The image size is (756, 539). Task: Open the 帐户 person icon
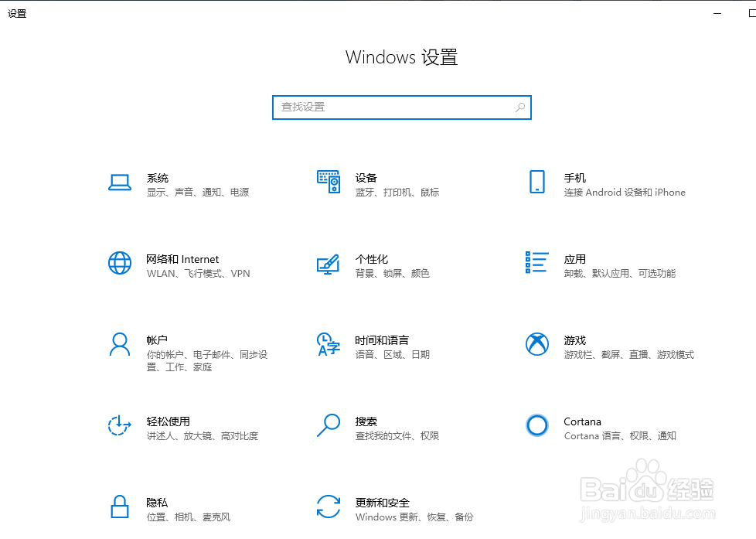(120, 344)
